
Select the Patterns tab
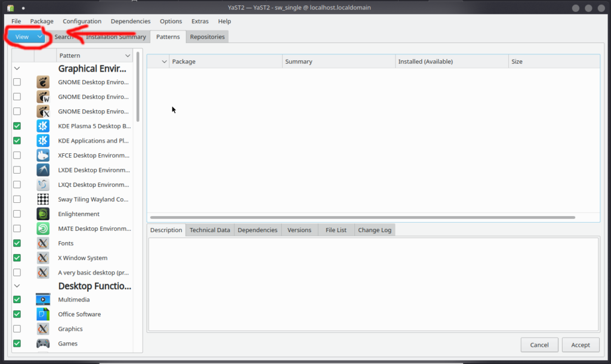[x=168, y=36]
